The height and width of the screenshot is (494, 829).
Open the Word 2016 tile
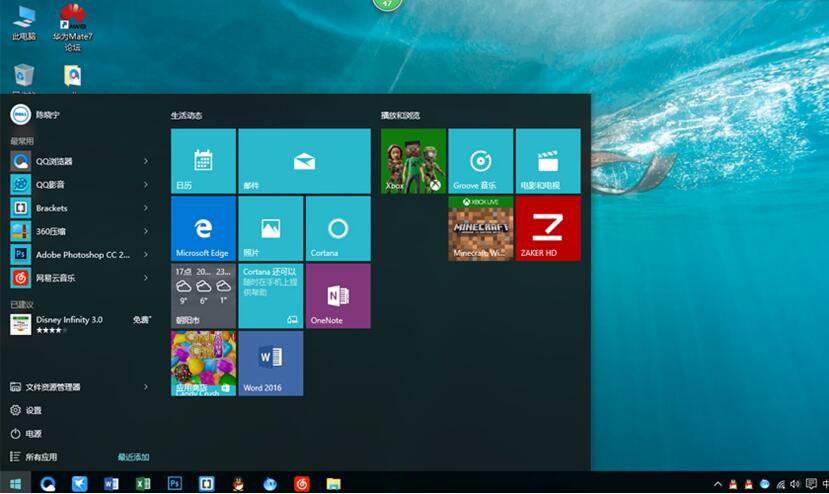[271, 363]
